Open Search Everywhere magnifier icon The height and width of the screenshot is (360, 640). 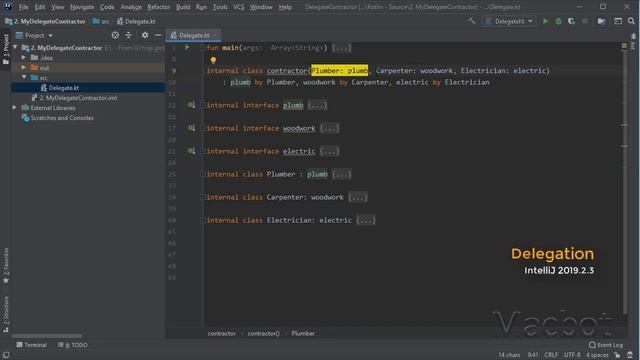(x=631, y=21)
